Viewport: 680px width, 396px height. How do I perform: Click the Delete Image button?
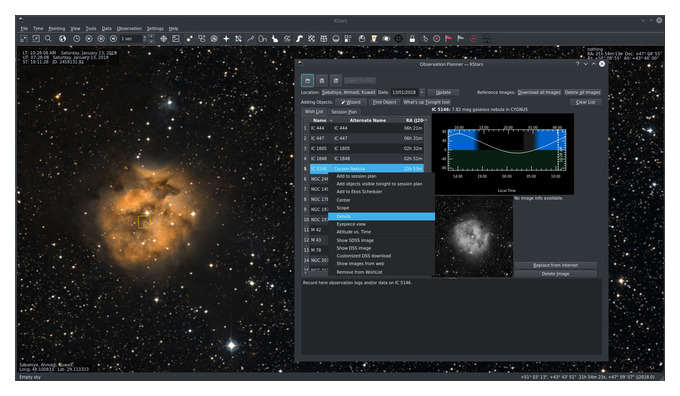(x=555, y=274)
